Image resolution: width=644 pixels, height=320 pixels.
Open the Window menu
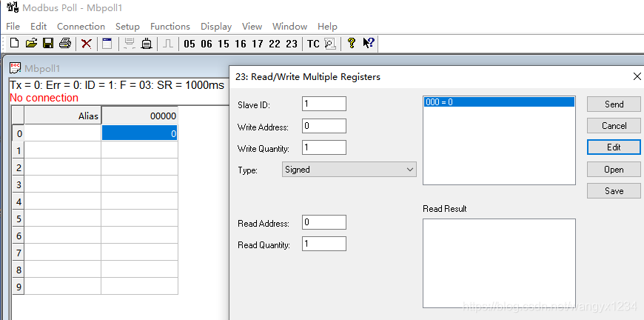pyautogui.click(x=289, y=26)
